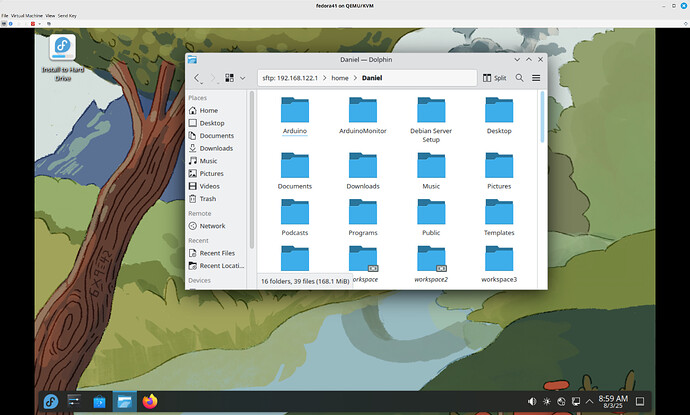Click the icons view mode button
The height and width of the screenshot is (415, 690).
point(229,77)
